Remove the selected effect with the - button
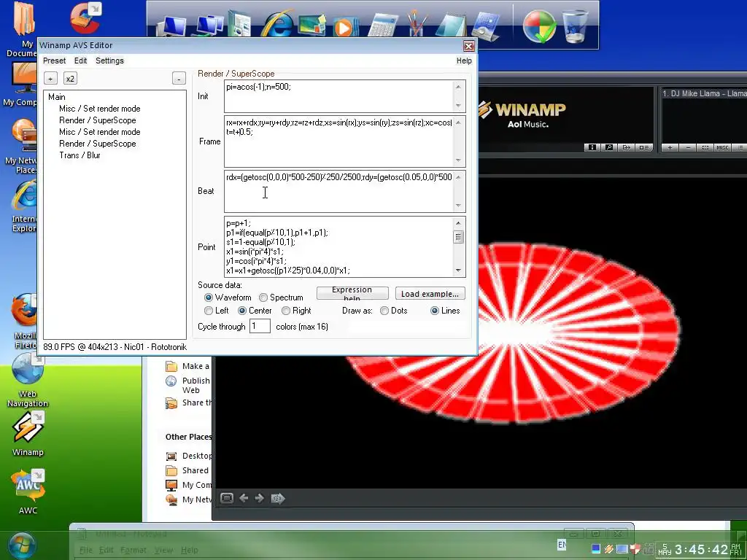Screen dimensions: 747x560 [x=179, y=79]
